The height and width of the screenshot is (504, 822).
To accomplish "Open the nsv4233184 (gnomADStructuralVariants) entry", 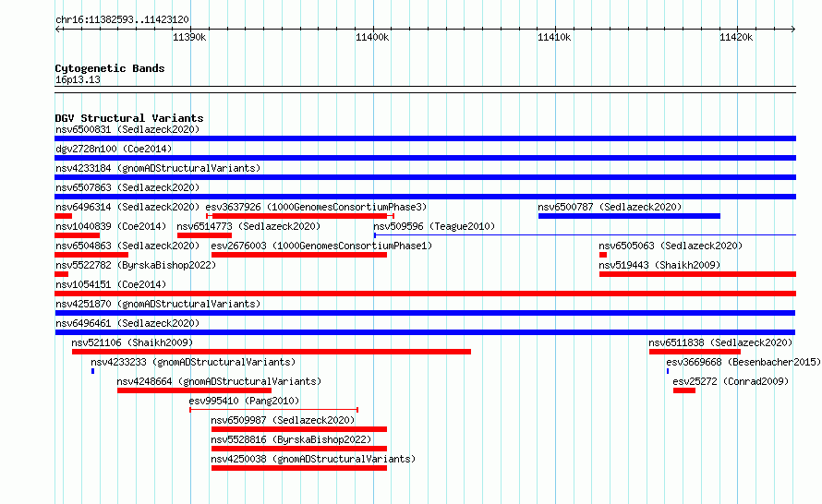I will (x=158, y=168).
